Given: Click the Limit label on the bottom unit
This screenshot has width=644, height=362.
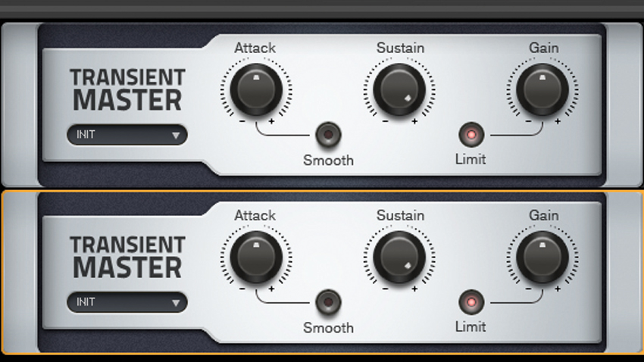Looking at the screenshot, I should [x=470, y=326].
